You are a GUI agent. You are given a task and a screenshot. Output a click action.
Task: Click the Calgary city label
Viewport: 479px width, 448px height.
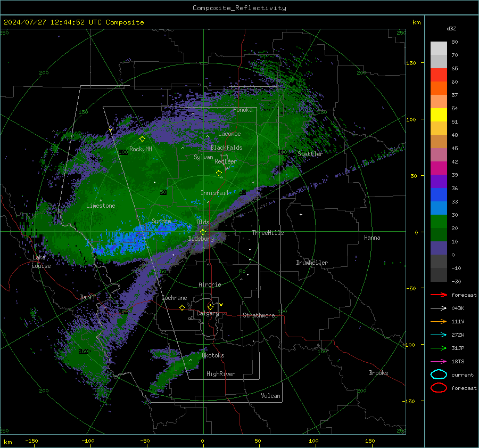208,313
